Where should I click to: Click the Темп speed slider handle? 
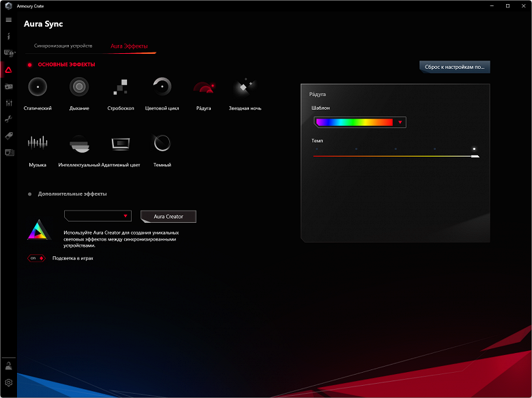[x=475, y=156]
